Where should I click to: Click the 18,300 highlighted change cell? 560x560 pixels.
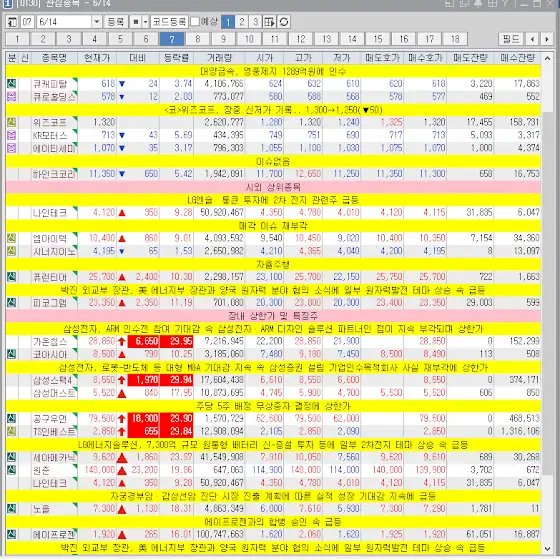click(x=144, y=419)
